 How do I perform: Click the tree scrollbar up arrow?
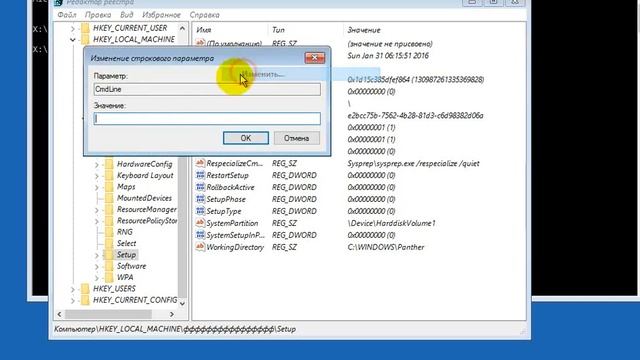coord(182,29)
